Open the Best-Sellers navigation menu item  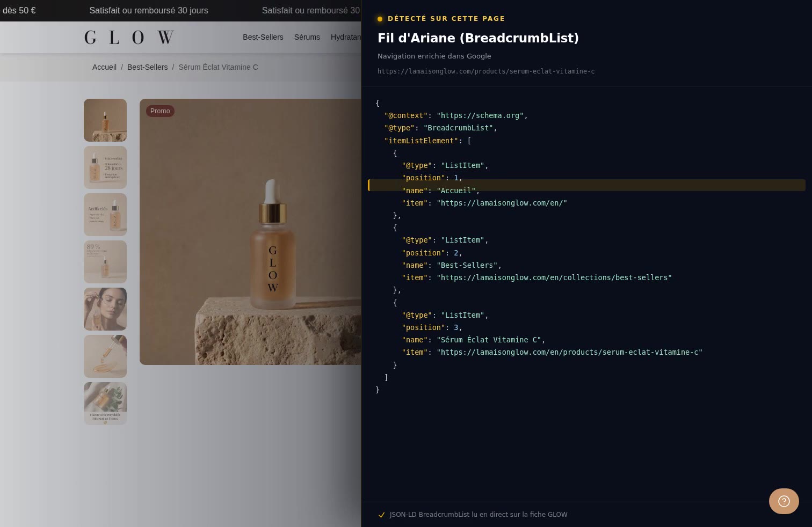tap(263, 37)
